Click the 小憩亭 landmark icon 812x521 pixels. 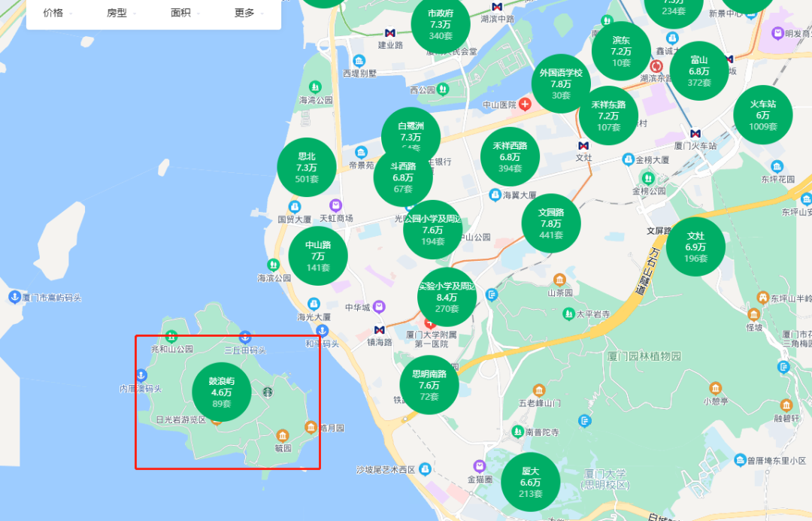pyautogui.click(x=715, y=388)
